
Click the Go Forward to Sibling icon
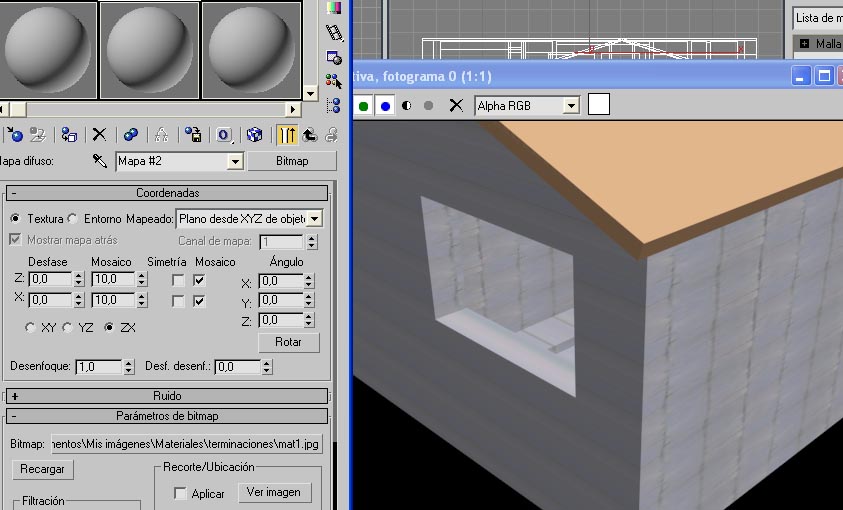[331, 134]
